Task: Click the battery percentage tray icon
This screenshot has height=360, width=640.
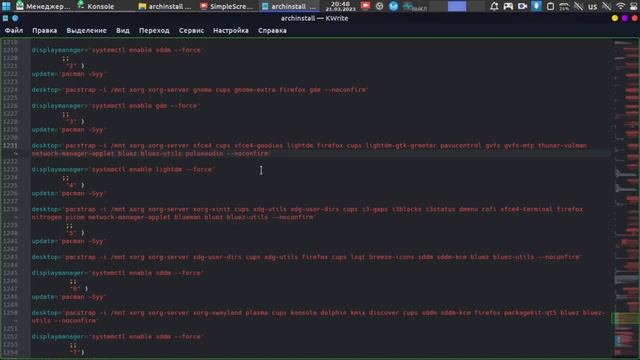Action: tap(564, 6)
